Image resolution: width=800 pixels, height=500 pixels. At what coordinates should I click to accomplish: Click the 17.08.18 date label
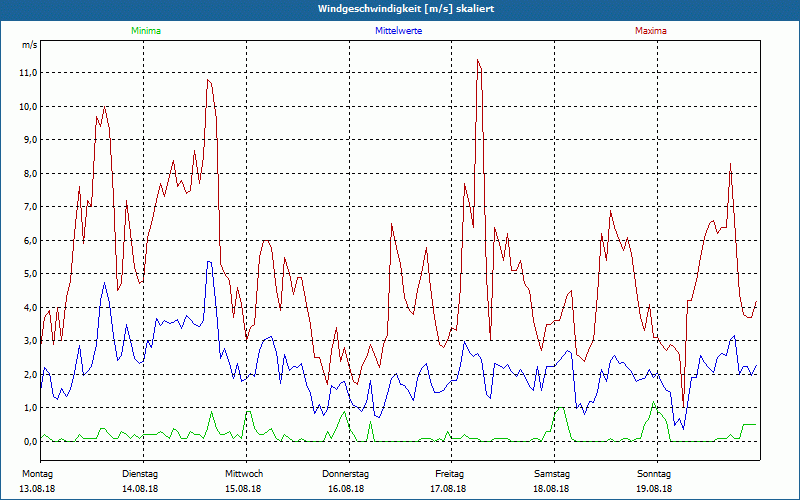coord(448,489)
